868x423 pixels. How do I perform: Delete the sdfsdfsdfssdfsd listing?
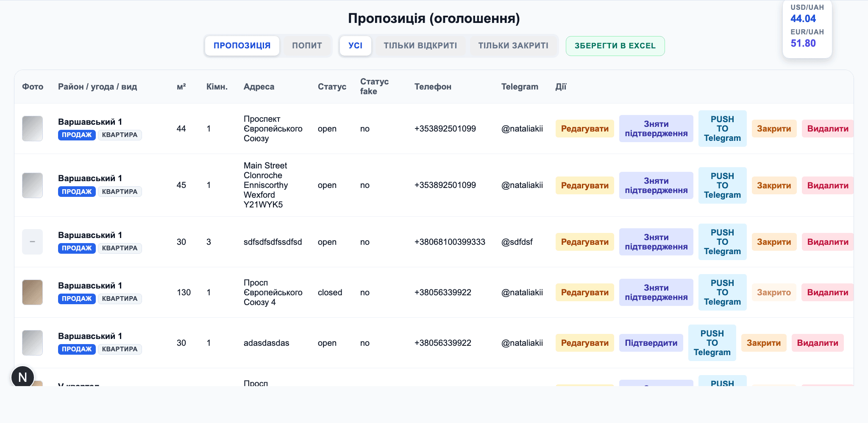click(x=828, y=242)
